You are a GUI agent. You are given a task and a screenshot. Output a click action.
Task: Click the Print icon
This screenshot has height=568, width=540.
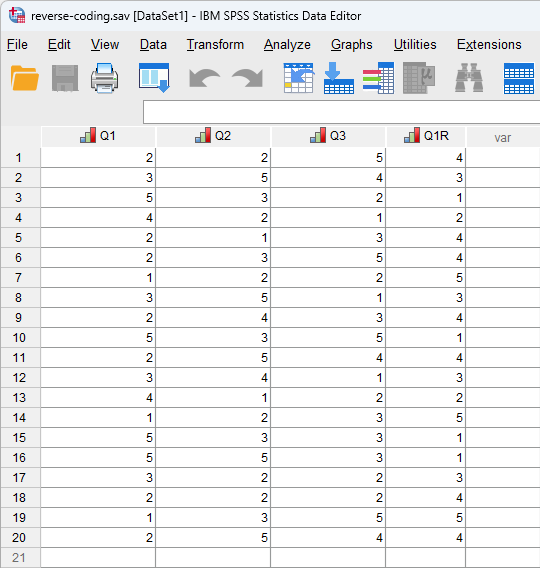[x=105, y=78]
